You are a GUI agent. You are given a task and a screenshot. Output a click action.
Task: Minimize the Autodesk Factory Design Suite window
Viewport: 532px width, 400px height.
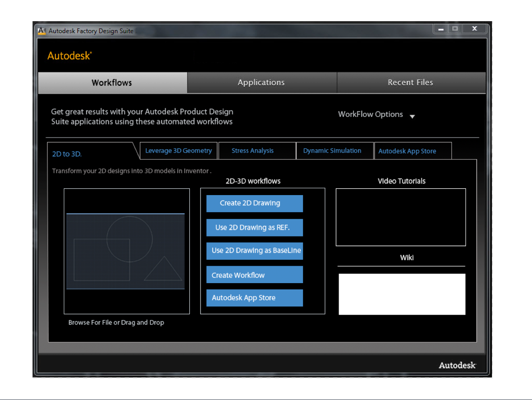pos(441,29)
